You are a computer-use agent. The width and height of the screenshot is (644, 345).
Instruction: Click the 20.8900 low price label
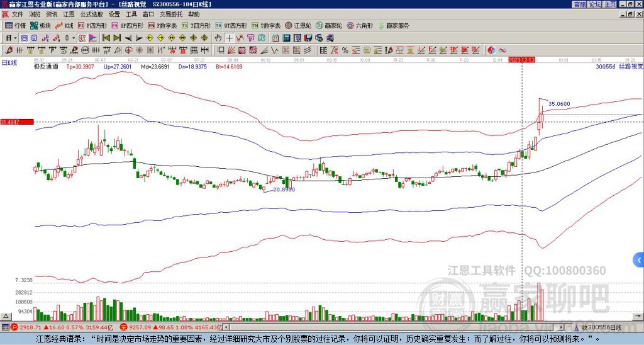click(284, 189)
